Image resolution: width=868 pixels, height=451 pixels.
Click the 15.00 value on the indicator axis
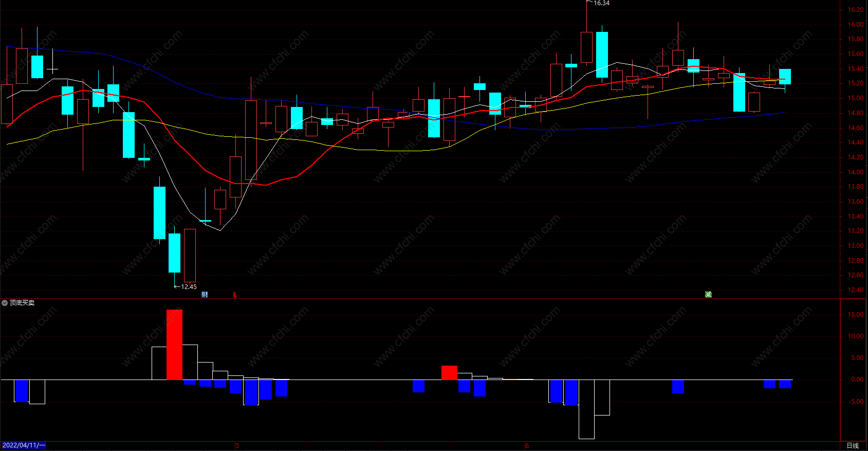tap(856, 315)
